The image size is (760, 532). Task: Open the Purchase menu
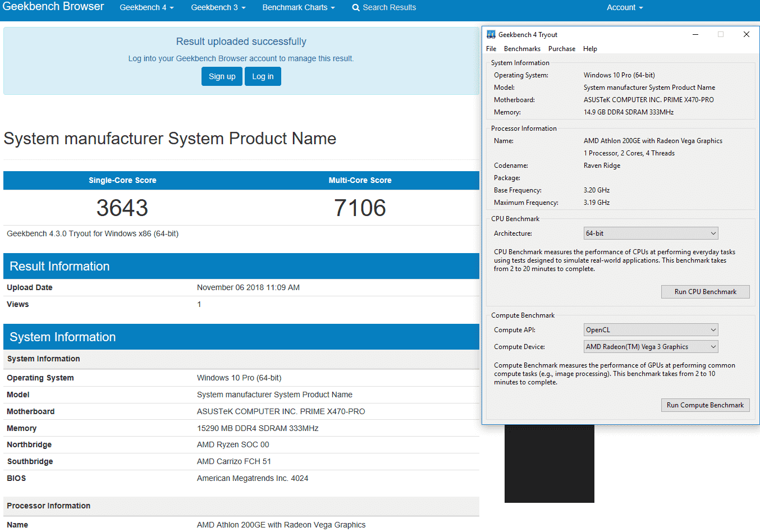[x=561, y=49]
